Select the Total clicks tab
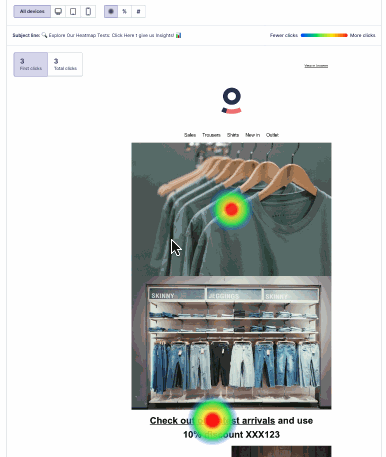 tap(65, 64)
